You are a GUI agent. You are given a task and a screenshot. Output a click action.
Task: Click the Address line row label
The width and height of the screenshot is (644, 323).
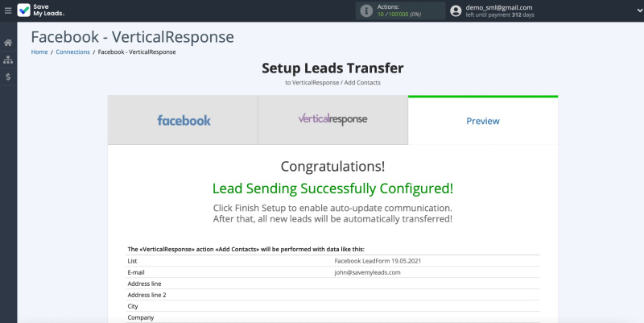144,284
